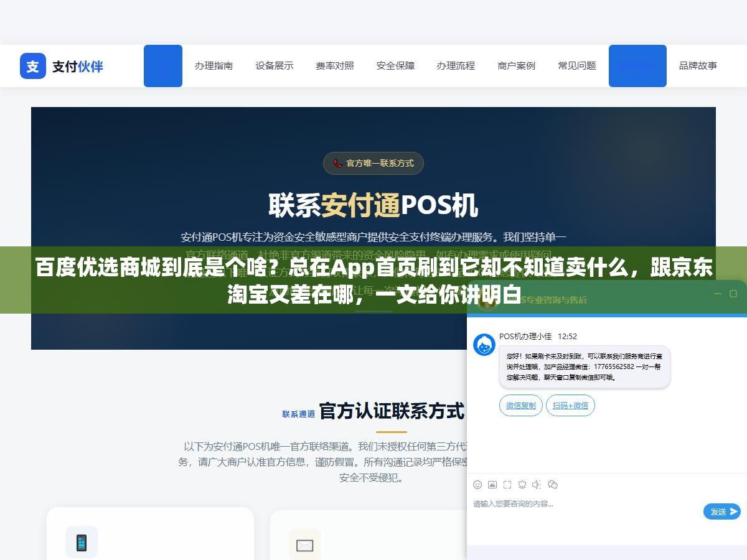
Task: Open the emoji picker in chat
Action: click(477, 485)
